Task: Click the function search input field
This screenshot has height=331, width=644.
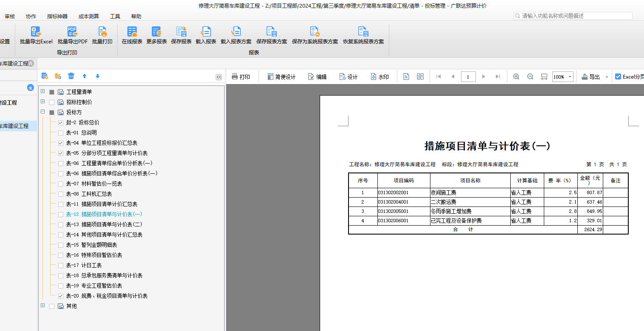Action: [x=573, y=16]
